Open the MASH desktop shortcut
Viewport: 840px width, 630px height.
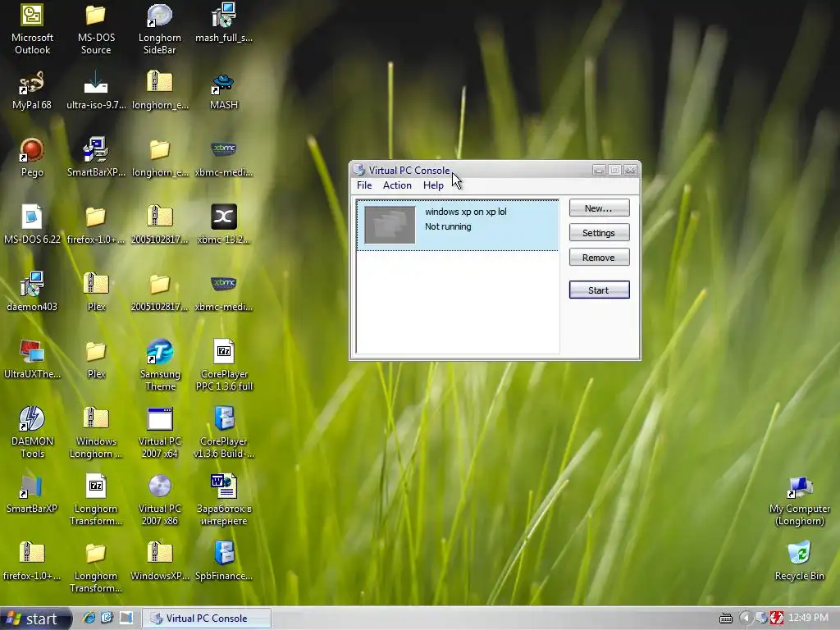point(223,90)
